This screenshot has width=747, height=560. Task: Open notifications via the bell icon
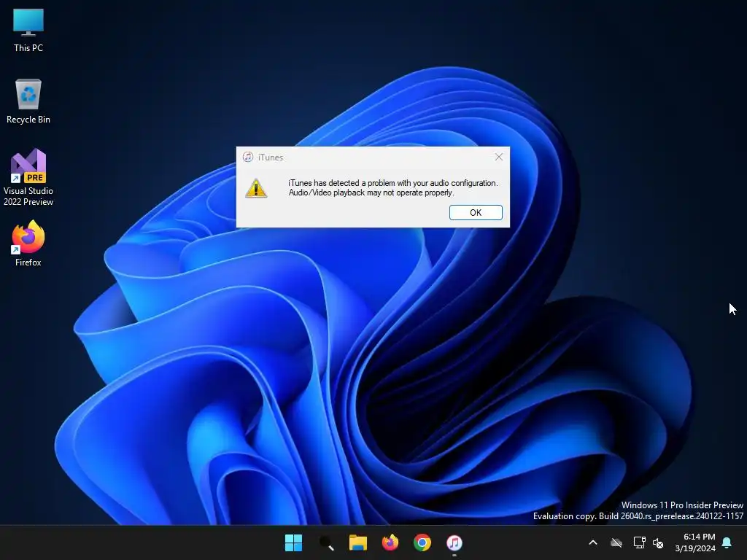click(727, 542)
